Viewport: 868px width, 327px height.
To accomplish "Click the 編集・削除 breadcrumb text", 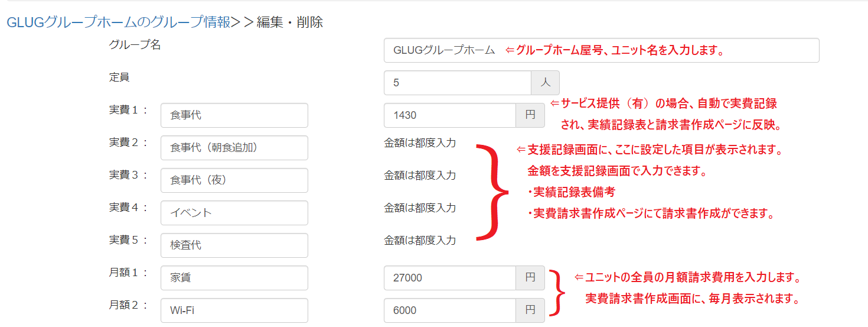I will coord(289,22).
